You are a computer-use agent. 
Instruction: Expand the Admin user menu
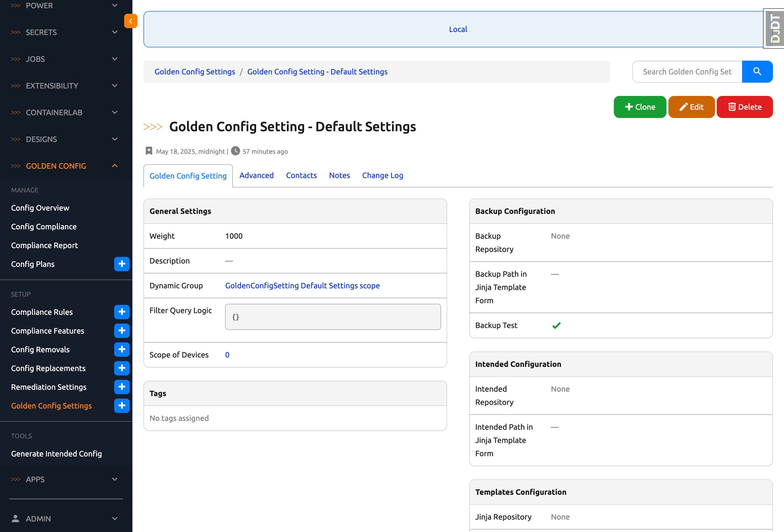tap(115, 518)
